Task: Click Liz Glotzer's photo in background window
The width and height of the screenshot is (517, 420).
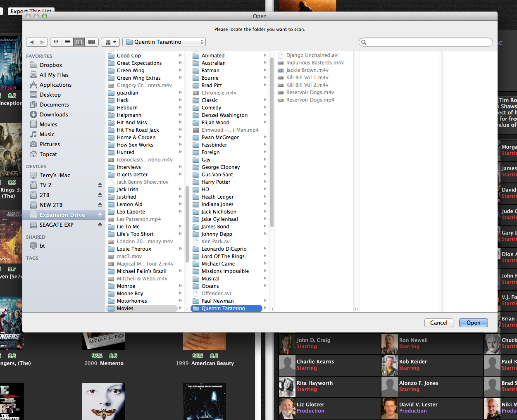Action: 287,408
